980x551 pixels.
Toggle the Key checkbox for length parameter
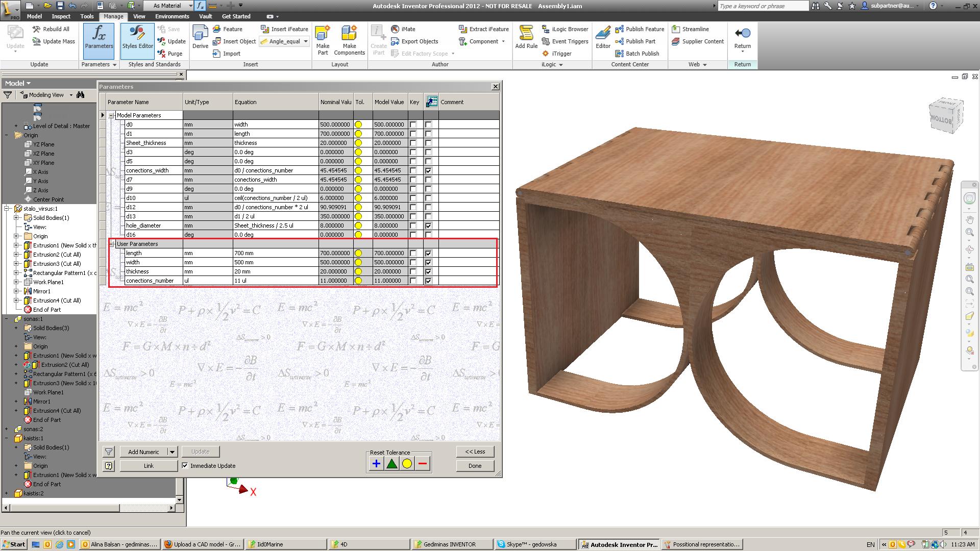pyautogui.click(x=413, y=253)
